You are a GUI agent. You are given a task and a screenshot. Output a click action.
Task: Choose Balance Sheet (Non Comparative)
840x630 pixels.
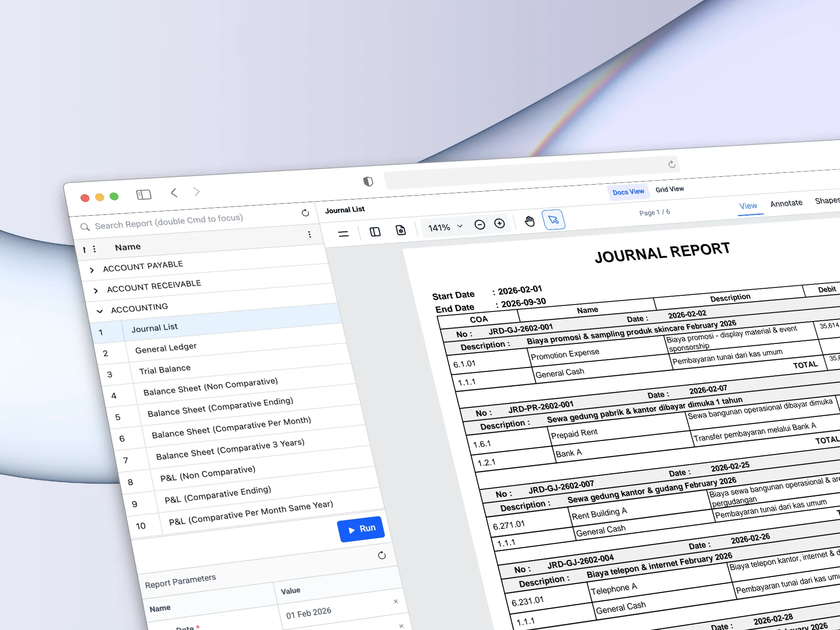[x=210, y=387]
